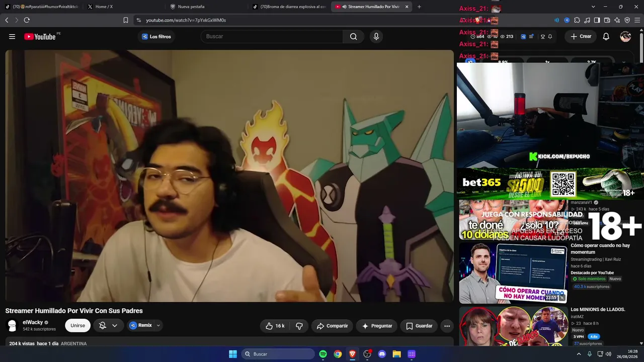The image size is (644, 362).
Task: Open the browser extensions puzzle icon
Action: pyautogui.click(x=577, y=20)
